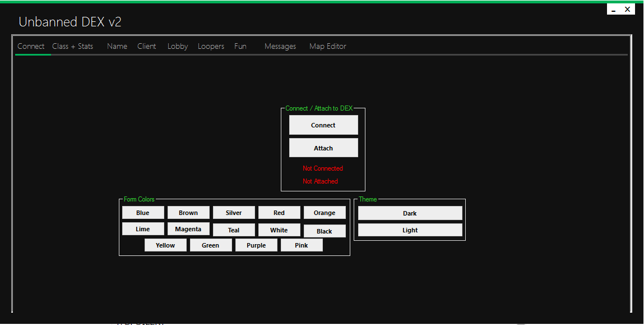The image size is (644, 325).
Task: Minimize the Unbanned DEX window
Action: [614, 10]
